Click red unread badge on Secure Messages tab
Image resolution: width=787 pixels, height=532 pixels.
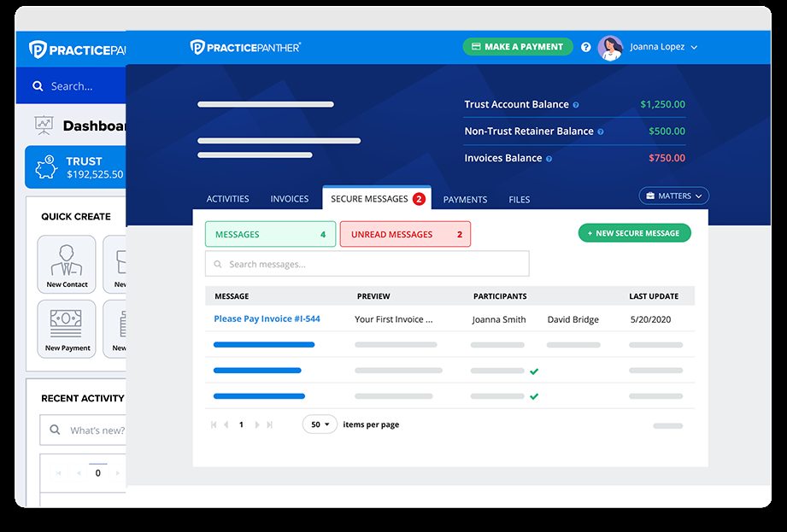coord(419,199)
